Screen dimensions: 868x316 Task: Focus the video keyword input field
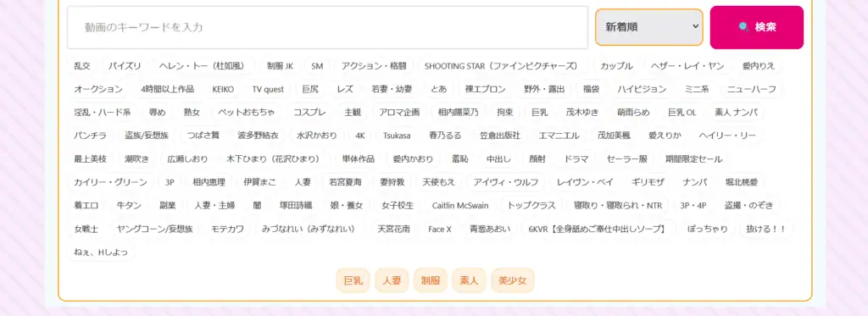(327, 27)
